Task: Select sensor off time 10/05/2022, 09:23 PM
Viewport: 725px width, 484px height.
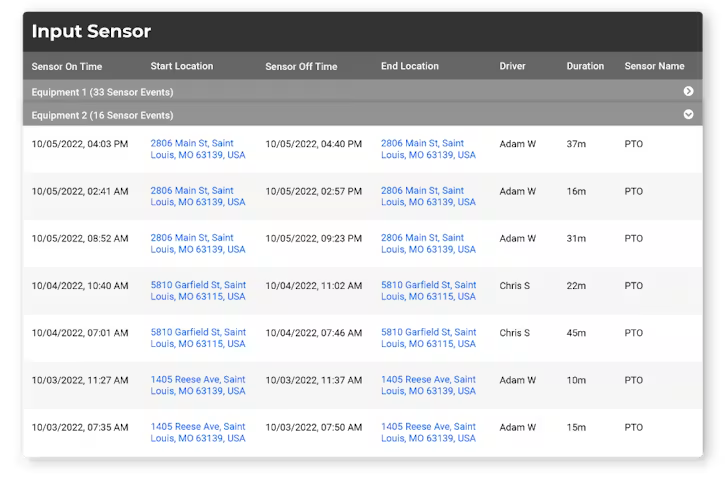Action: point(313,238)
